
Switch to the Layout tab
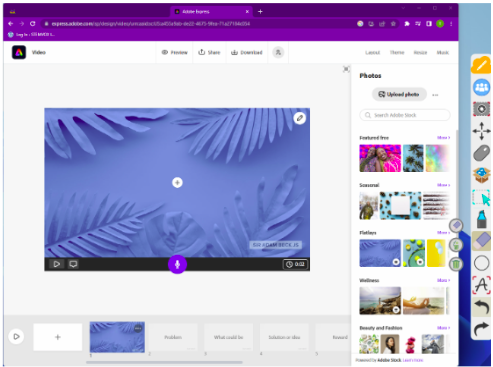coord(372,52)
